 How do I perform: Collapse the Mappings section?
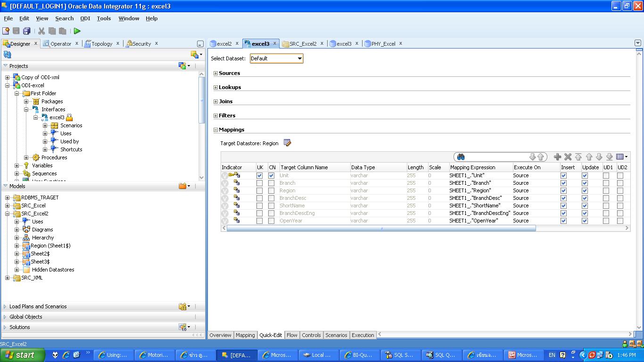tap(216, 130)
